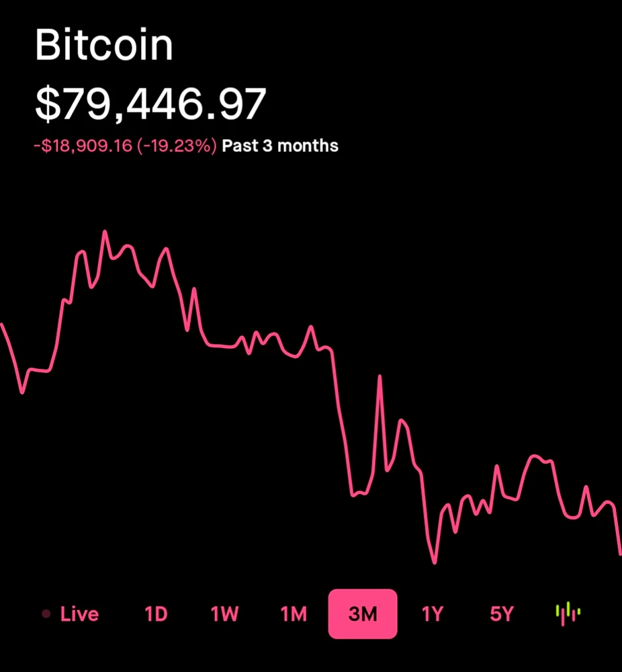Click the highest peak of the chart line

coord(105,232)
